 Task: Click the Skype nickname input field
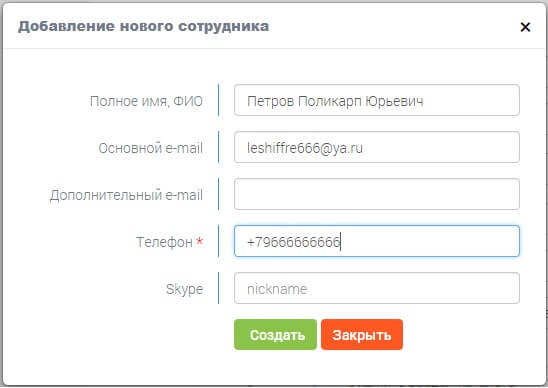coord(377,288)
